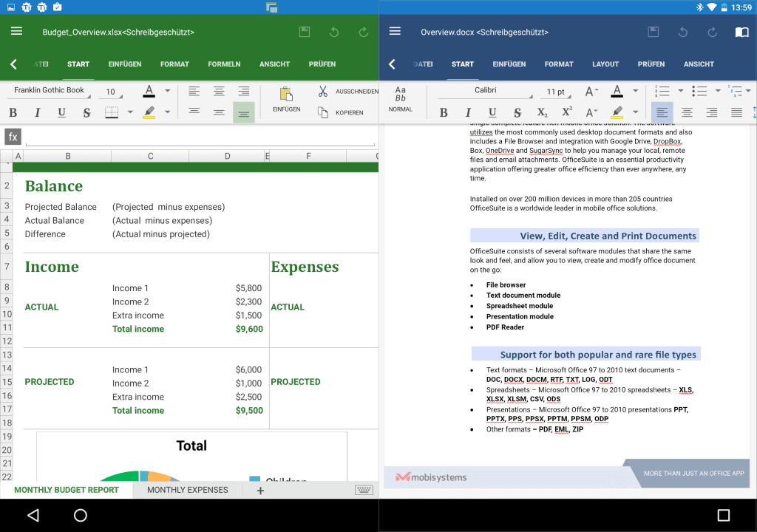
Task: Left-align text in the document toolbar
Action: pos(662,112)
